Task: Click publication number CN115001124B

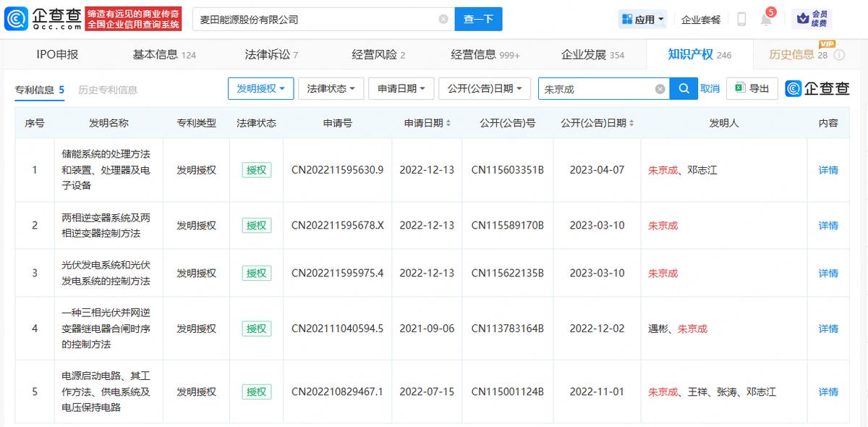Action: click(507, 392)
